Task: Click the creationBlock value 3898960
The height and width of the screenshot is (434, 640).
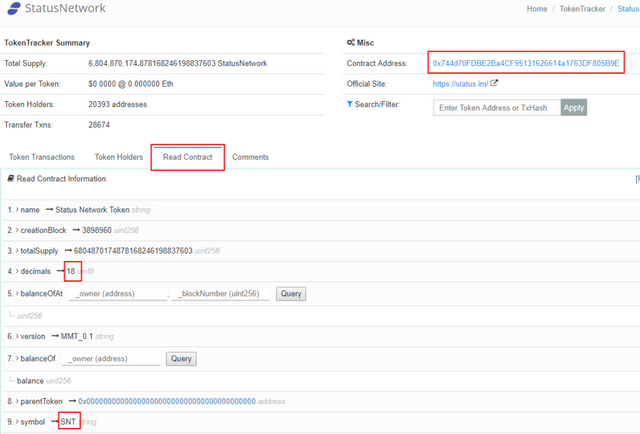Action: click(97, 230)
